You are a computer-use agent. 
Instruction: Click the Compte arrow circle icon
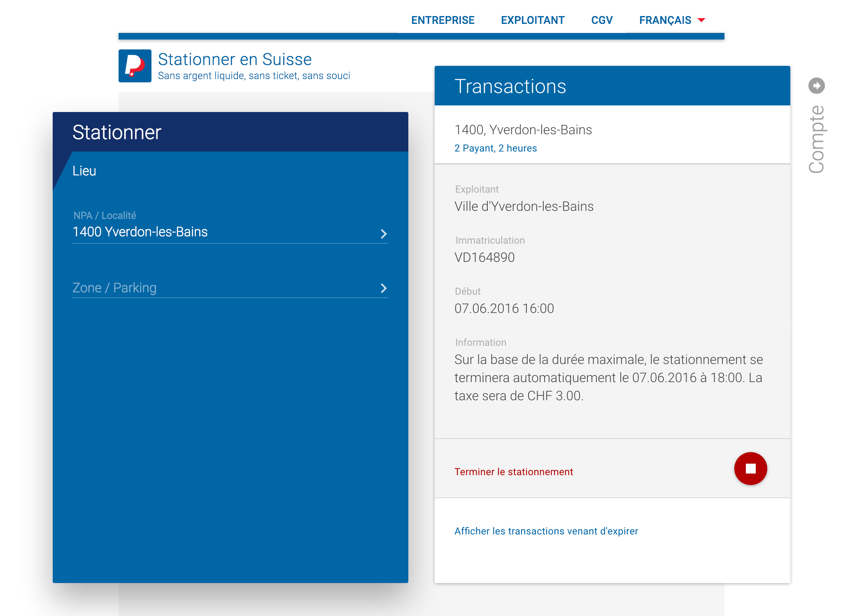pyautogui.click(x=816, y=86)
